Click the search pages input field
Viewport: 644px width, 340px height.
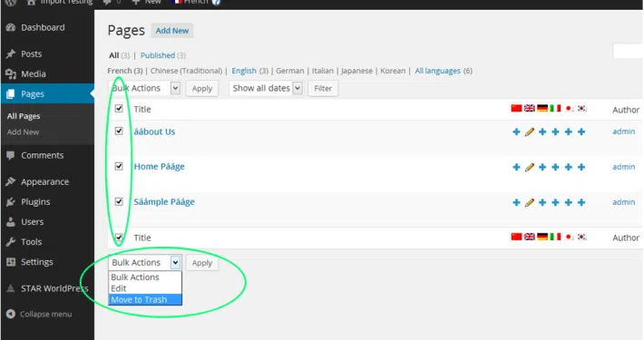tap(628, 51)
